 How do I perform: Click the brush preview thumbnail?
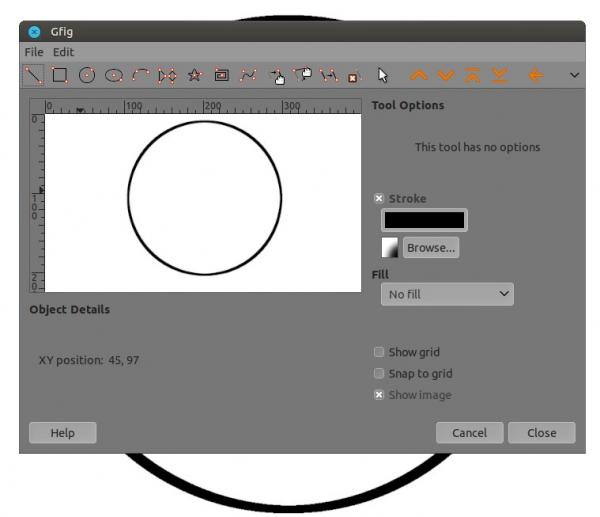tap(390, 248)
